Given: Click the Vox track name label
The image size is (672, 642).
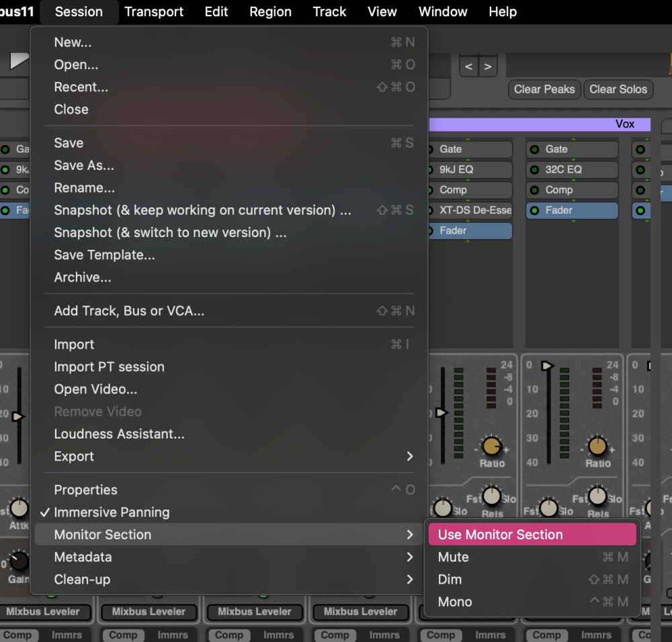Looking at the screenshot, I should pos(626,124).
